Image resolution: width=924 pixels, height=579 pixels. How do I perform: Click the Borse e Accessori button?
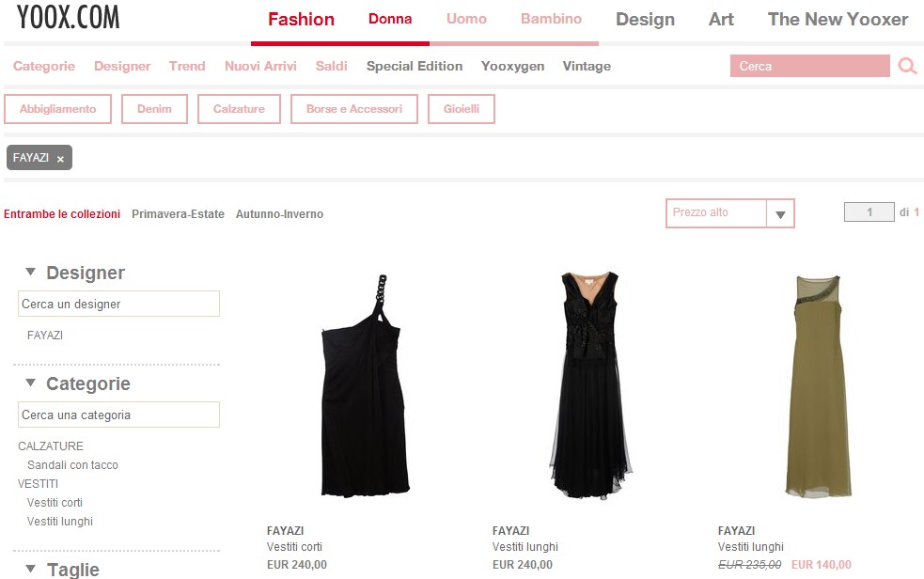(x=354, y=109)
